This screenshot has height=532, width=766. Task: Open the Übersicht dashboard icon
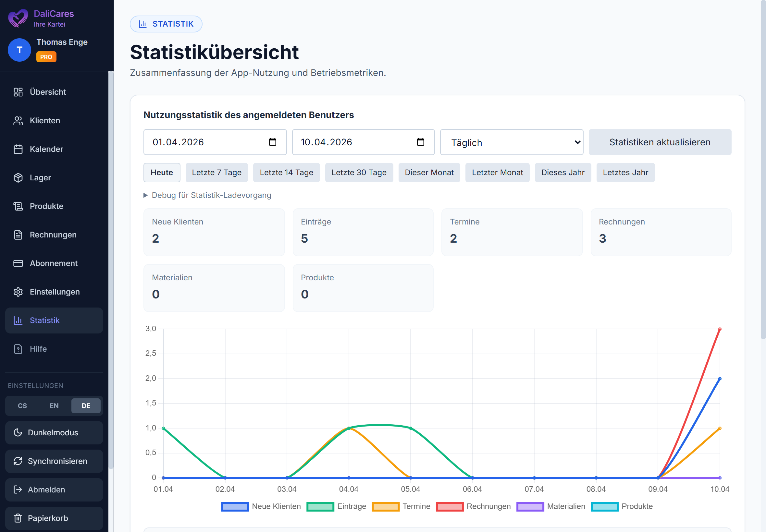18,92
